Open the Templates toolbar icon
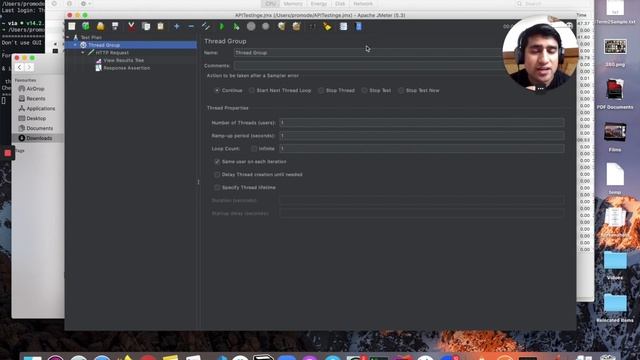Screen dimensions: 640x360 tap(86, 27)
